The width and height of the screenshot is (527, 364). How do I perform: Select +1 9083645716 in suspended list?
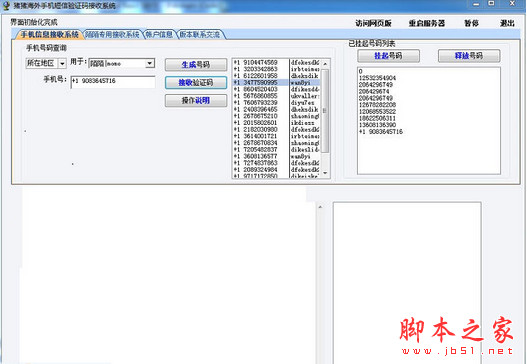click(380, 132)
